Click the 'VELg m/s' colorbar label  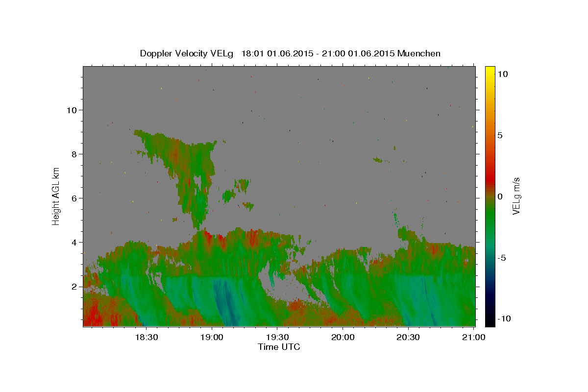pyautogui.click(x=516, y=196)
